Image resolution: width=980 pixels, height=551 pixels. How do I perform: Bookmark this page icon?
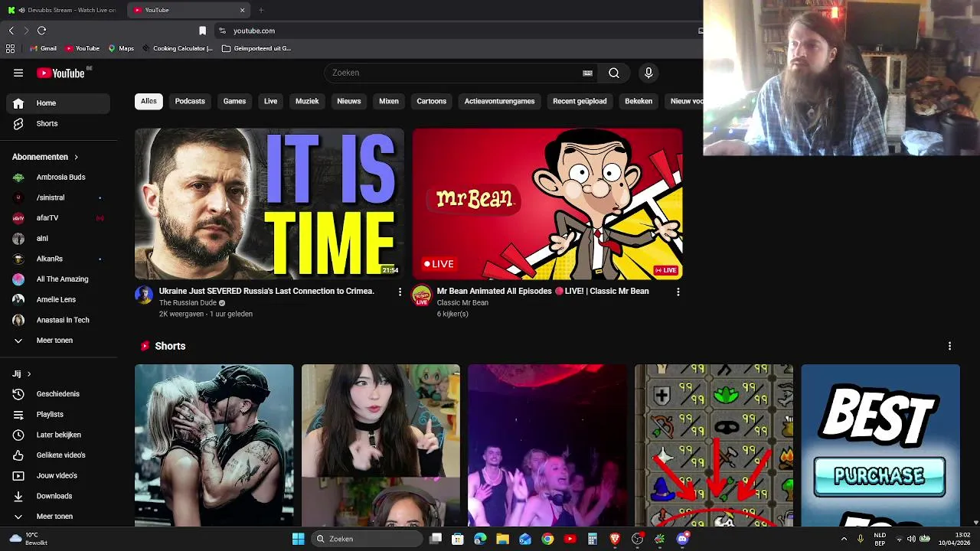[202, 31]
